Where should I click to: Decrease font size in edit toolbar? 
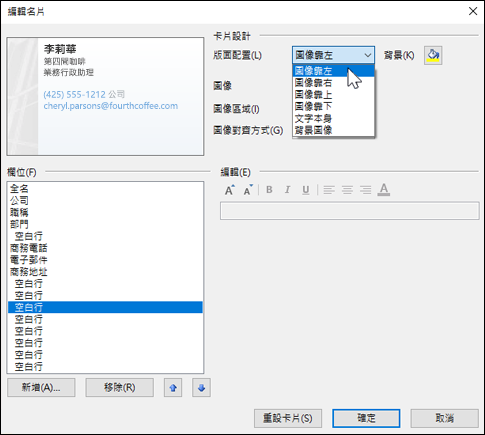[x=248, y=190]
